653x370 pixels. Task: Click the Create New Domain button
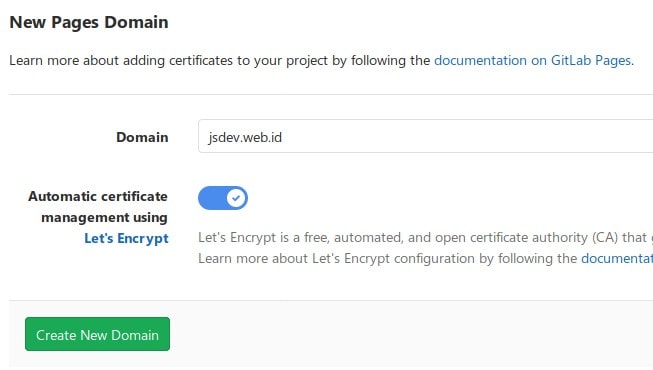coord(97,334)
